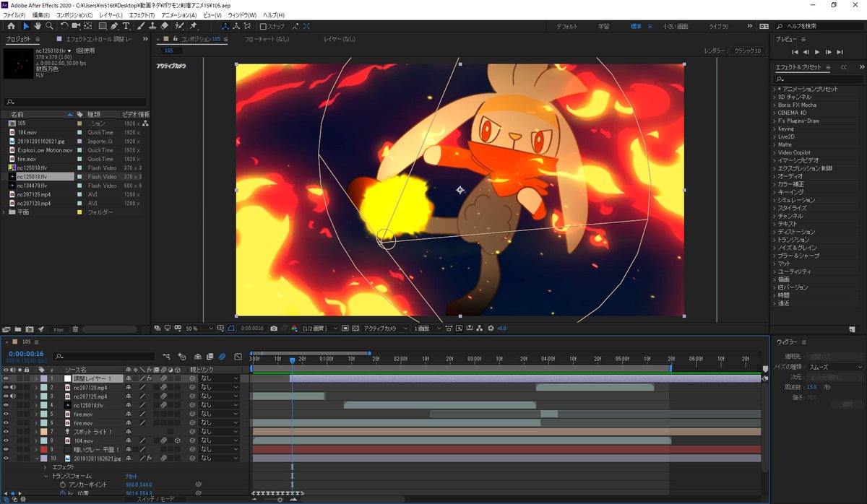This screenshot has height=504, width=867.
Task: Jump to the first frame in the Preview panel
Action: [795, 52]
